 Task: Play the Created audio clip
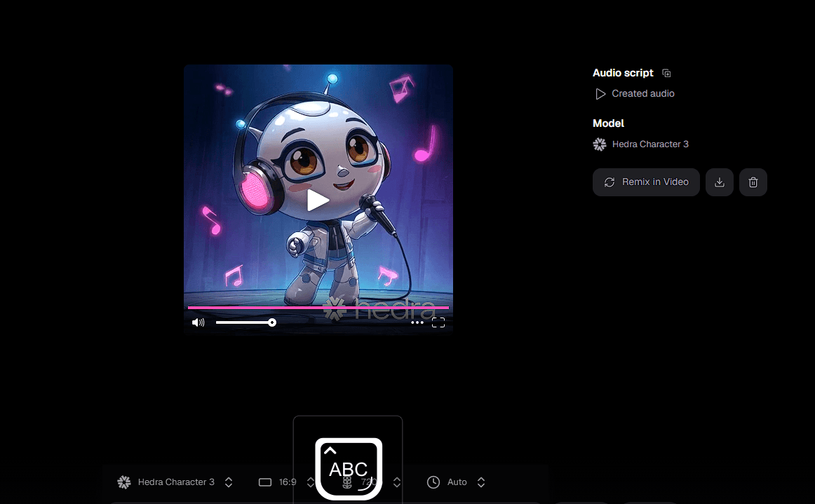[600, 94]
